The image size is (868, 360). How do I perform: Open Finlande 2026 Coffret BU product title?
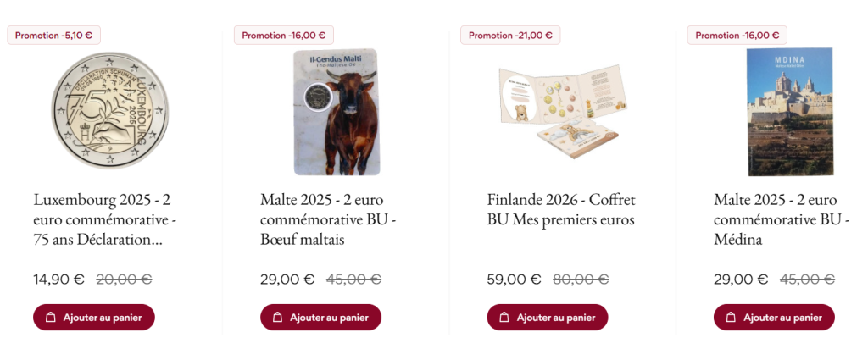click(x=561, y=210)
